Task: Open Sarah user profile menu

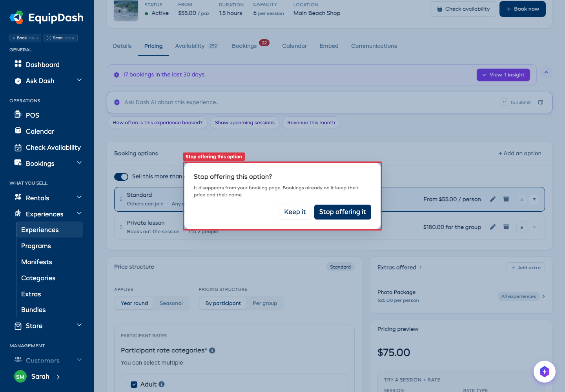Action: pyautogui.click(x=38, y=377)
